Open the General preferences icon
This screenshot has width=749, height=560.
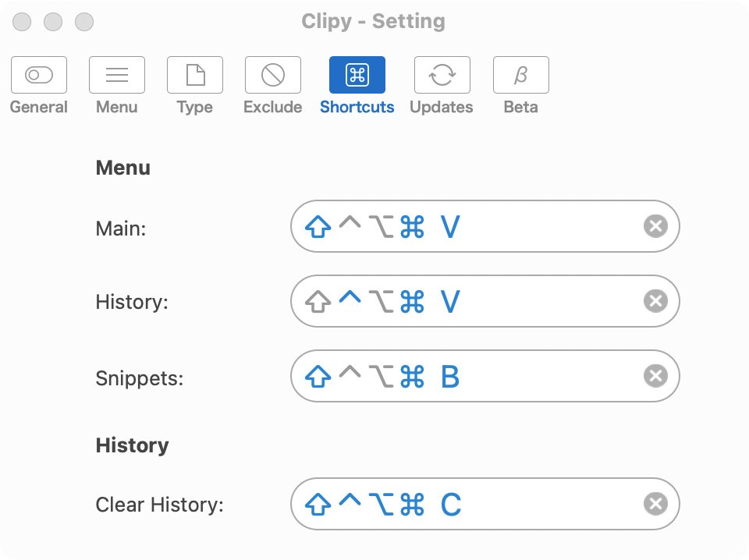click(39, 75)
